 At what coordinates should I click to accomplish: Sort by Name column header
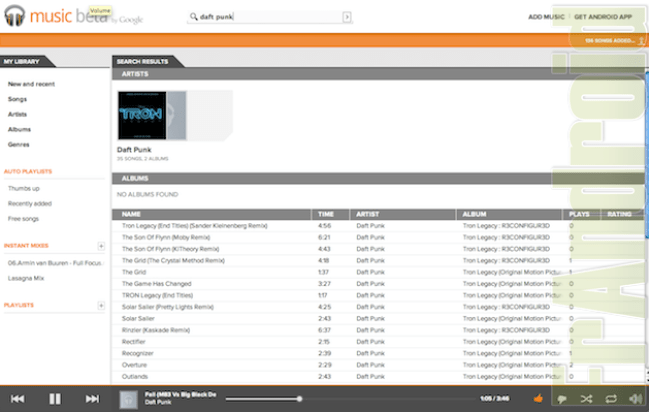(x=211, y=214)
